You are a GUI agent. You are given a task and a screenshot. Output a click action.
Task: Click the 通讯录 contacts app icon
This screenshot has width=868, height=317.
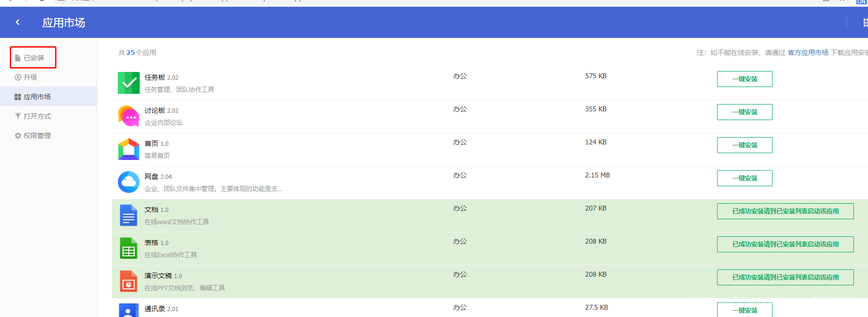click(129, 310)
